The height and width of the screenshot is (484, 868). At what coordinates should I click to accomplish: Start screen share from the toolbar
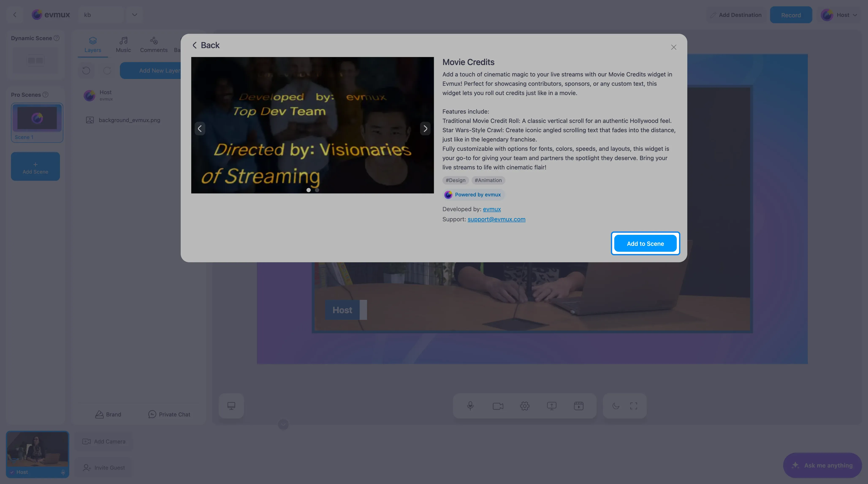click(552, 406)
